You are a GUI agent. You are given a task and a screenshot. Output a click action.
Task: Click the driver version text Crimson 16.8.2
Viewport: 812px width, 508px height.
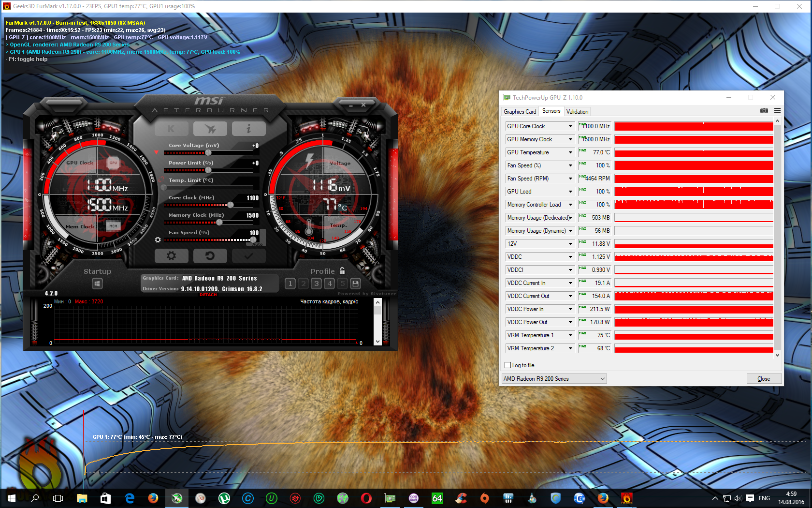click(242, 289)
